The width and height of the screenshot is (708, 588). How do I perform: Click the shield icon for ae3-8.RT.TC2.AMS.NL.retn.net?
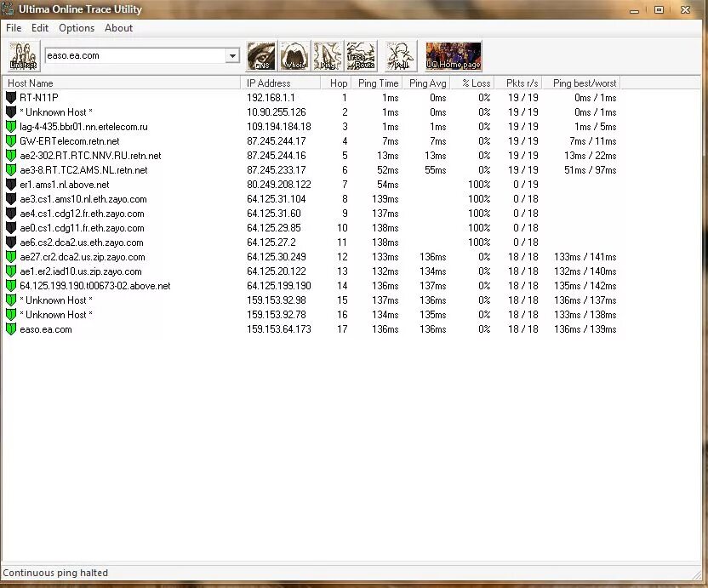[x=11, y=170]
